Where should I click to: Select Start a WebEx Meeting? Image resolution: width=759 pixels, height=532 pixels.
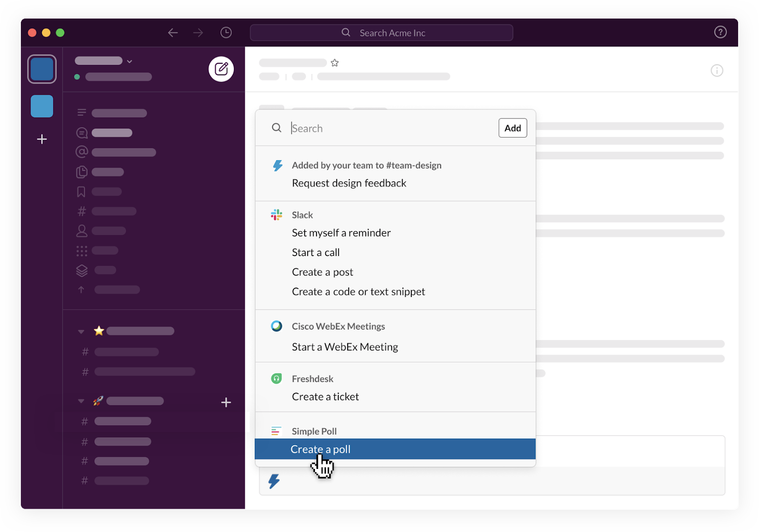pos(345,347)
